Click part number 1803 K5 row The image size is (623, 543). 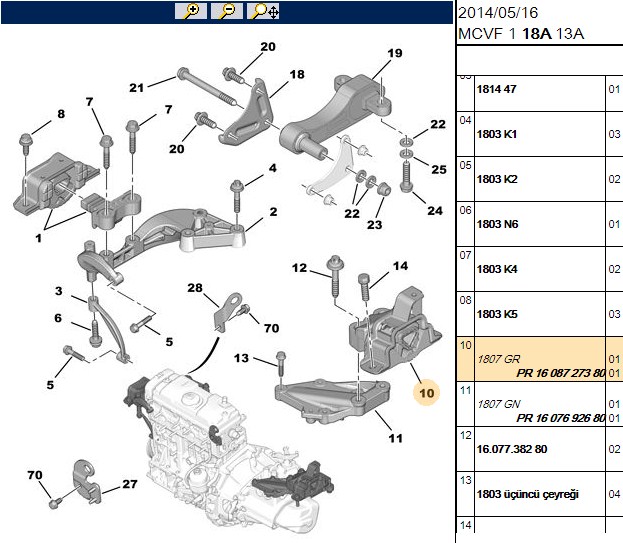pos(540,314)
